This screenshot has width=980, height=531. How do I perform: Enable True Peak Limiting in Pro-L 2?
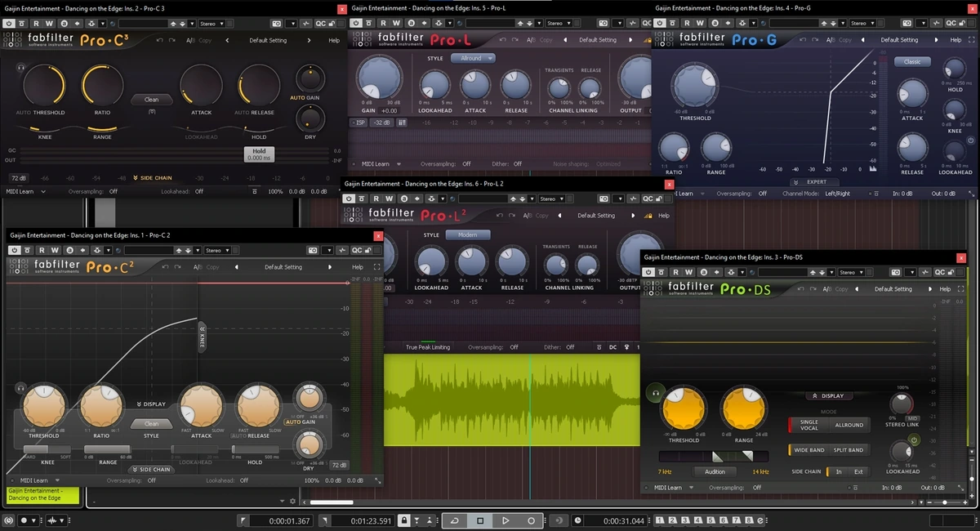428,347
